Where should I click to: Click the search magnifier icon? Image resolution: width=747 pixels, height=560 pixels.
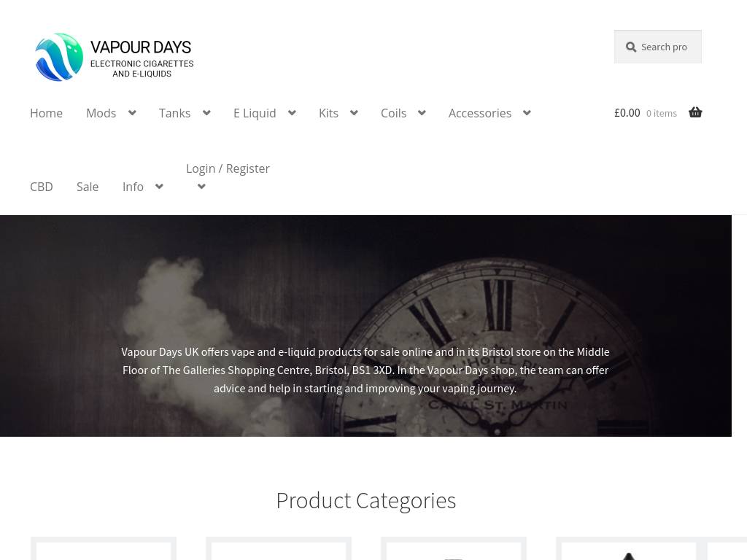[x=631, y=47]
